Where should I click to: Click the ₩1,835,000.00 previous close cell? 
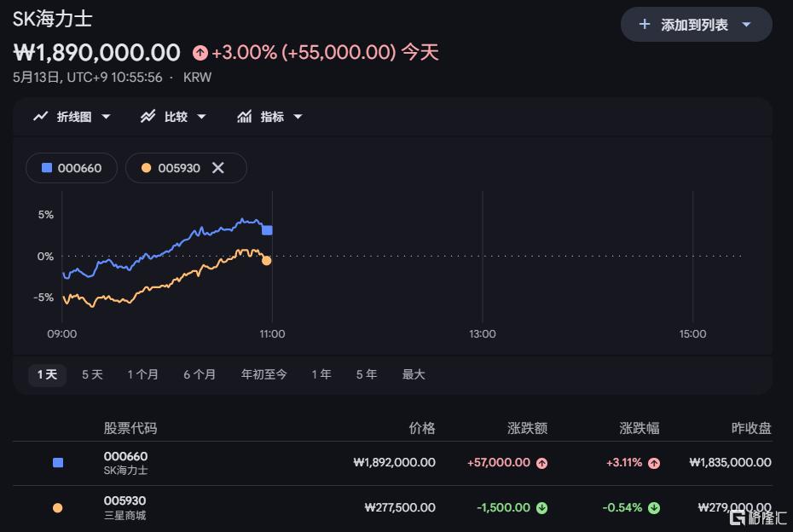[731, 463]
